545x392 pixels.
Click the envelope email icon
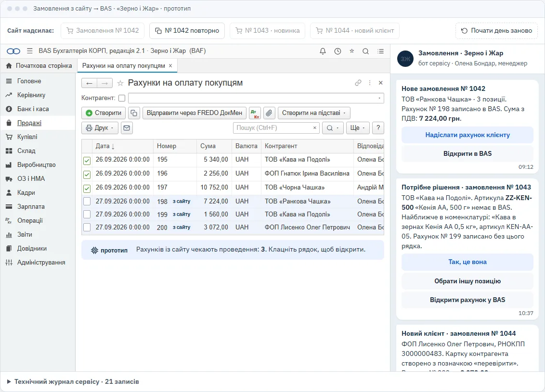(127, 128)
